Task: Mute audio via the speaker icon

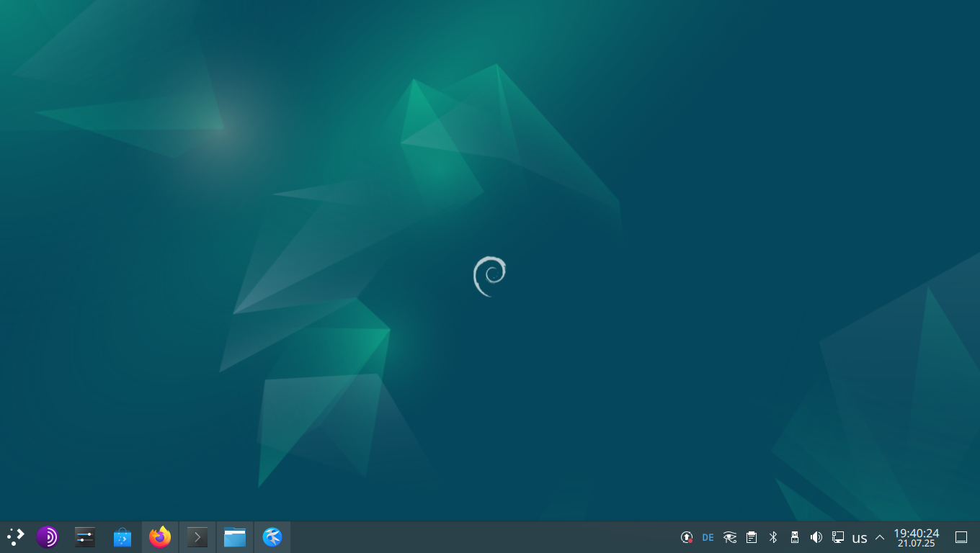Action: 816,537
